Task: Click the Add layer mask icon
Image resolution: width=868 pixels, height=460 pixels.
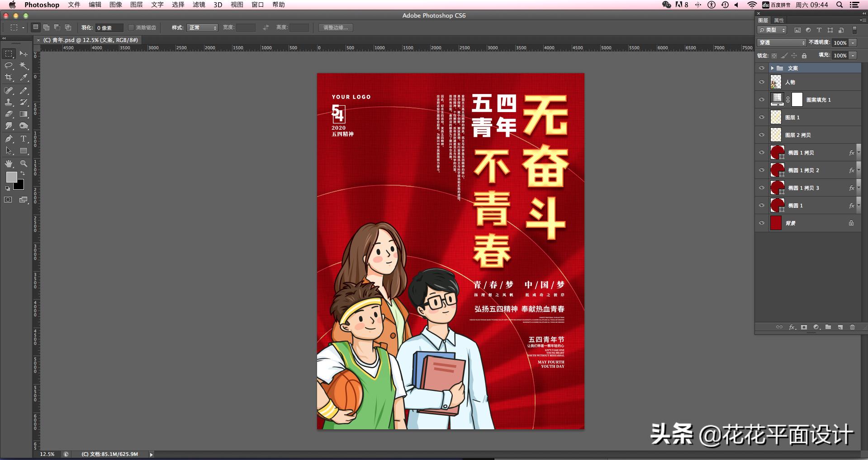Action: 804,327
